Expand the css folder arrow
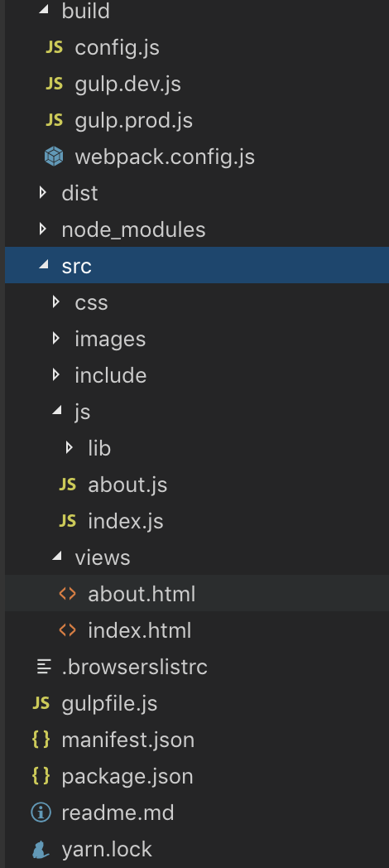389x868 pixels. click(56, 302)
